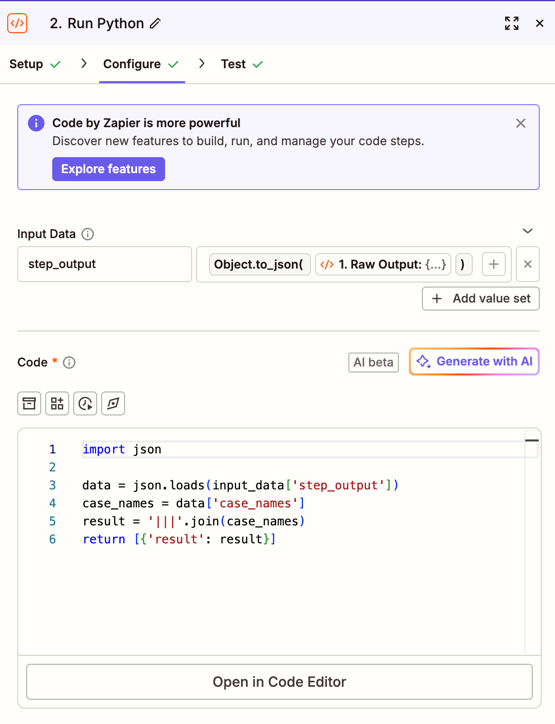Remove the step_output input row
Image resolution: width=555 pixels, height=724 pixels.
[x=528, y=264]
